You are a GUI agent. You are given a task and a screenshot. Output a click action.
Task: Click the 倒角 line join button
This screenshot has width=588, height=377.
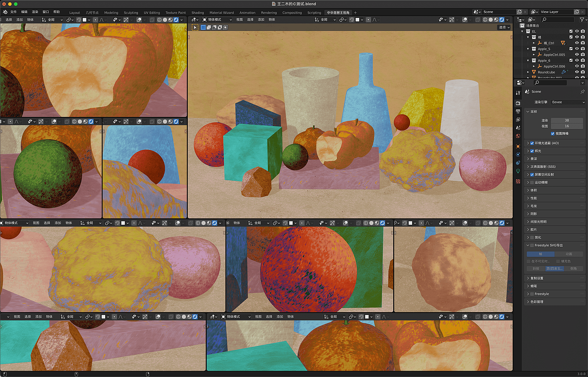(x=573, y=268)
